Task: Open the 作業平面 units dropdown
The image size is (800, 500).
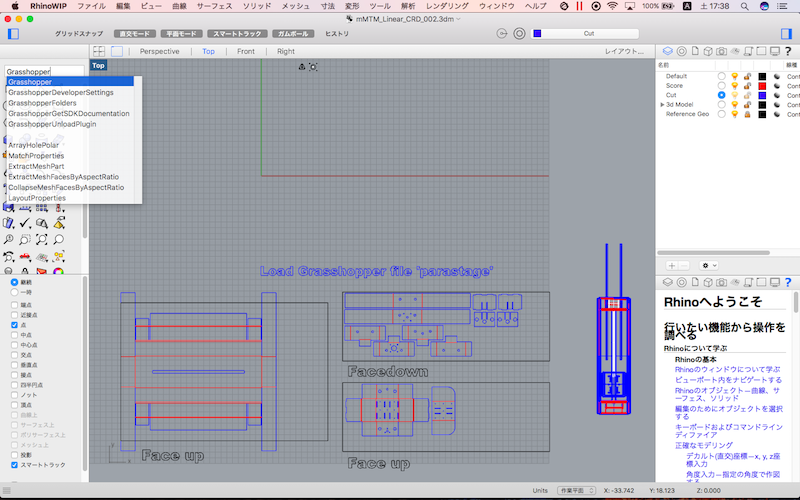Action: 577,490
